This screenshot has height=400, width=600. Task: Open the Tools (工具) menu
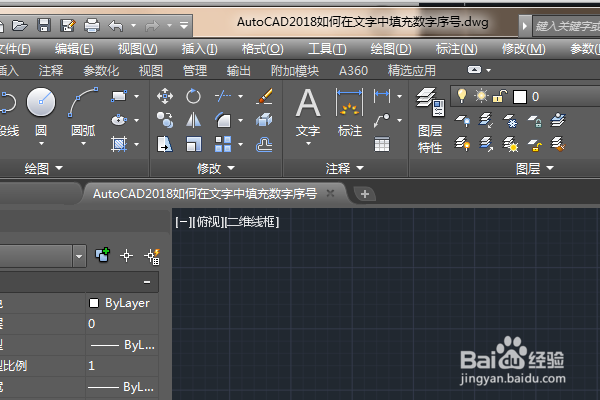tap(327, 49)
